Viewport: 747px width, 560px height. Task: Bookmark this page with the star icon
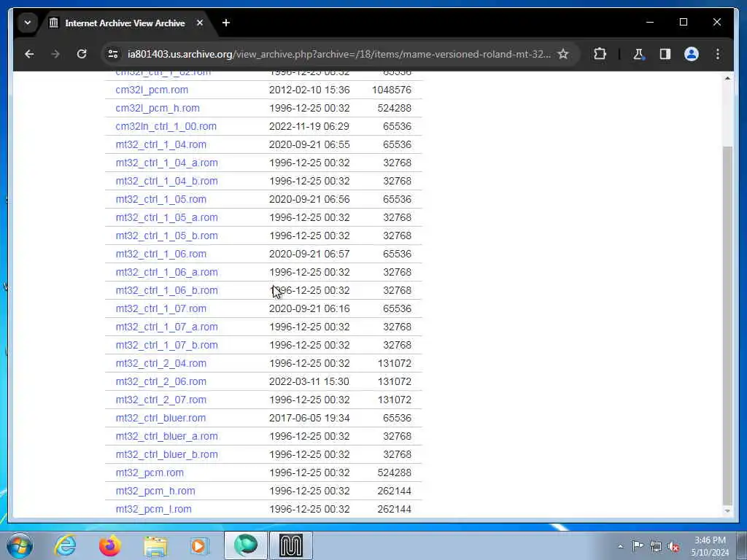[x=563, y=54]
